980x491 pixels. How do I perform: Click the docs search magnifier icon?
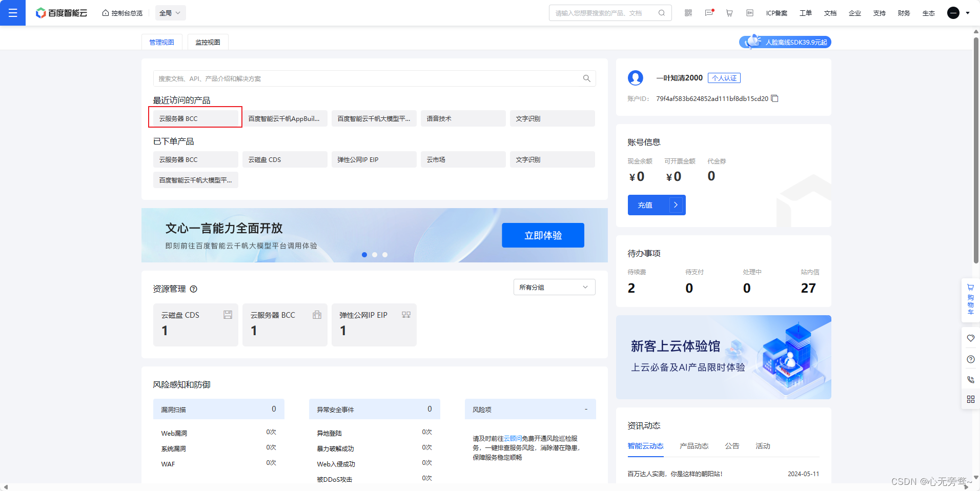(x=587, y=78)
